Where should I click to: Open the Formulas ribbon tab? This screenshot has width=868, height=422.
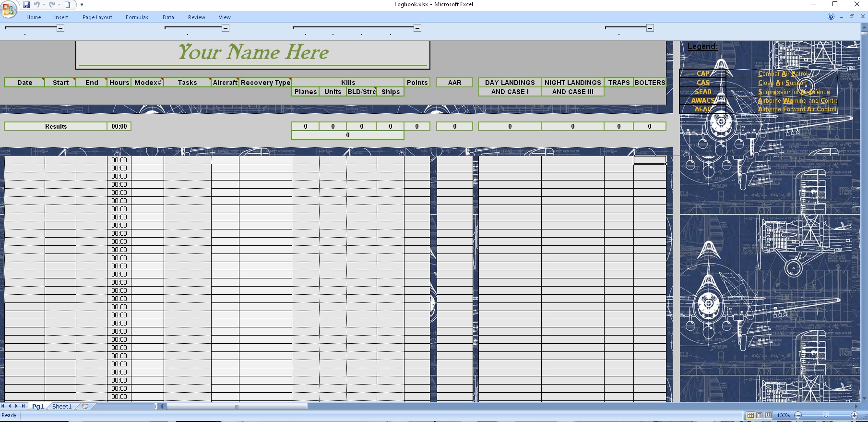(x=137, y=17)
